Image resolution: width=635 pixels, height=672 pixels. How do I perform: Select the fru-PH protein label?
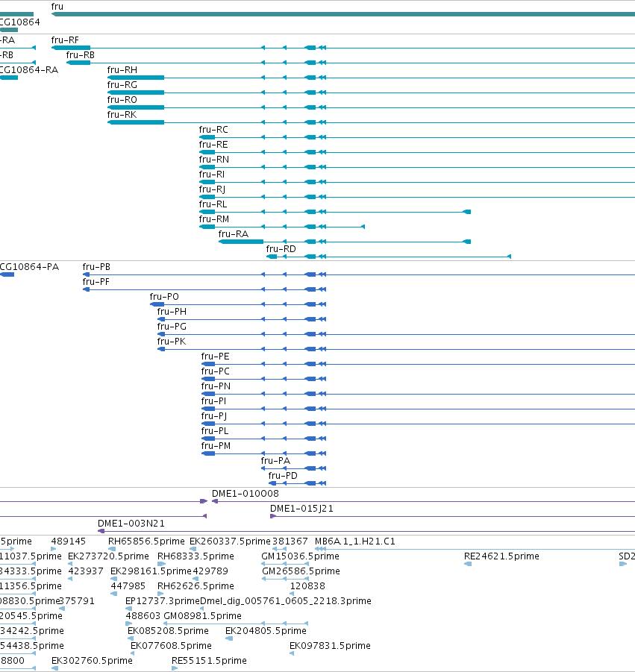(x=172, y=312)
